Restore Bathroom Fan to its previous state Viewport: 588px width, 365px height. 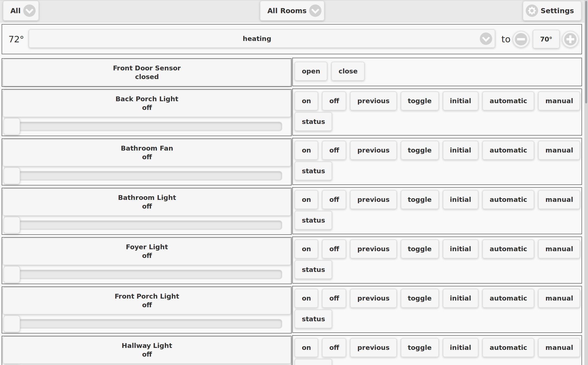point(373,150)
